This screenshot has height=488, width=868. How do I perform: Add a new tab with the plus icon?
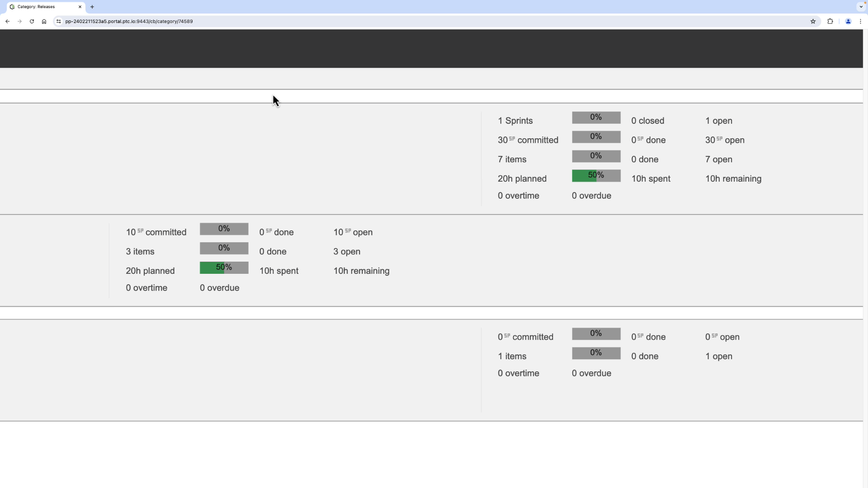[92, 7]
